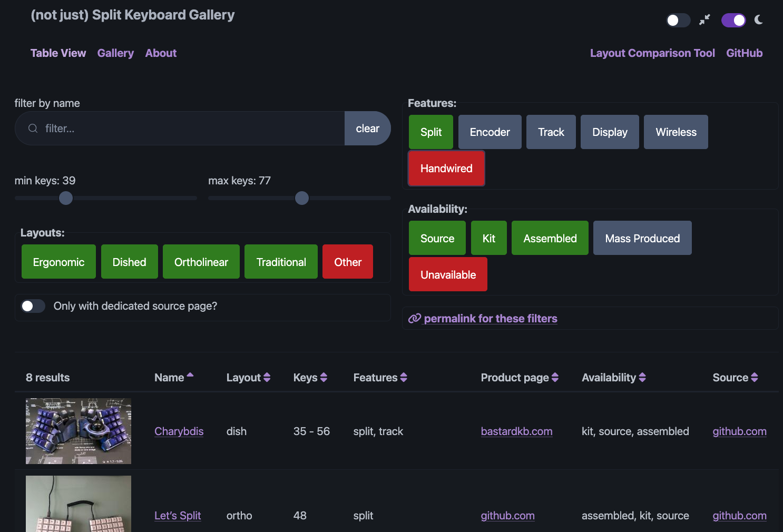This screenshot has width=783, height=532.
Task: Sort table by Layout column
Action: [267, 378]
